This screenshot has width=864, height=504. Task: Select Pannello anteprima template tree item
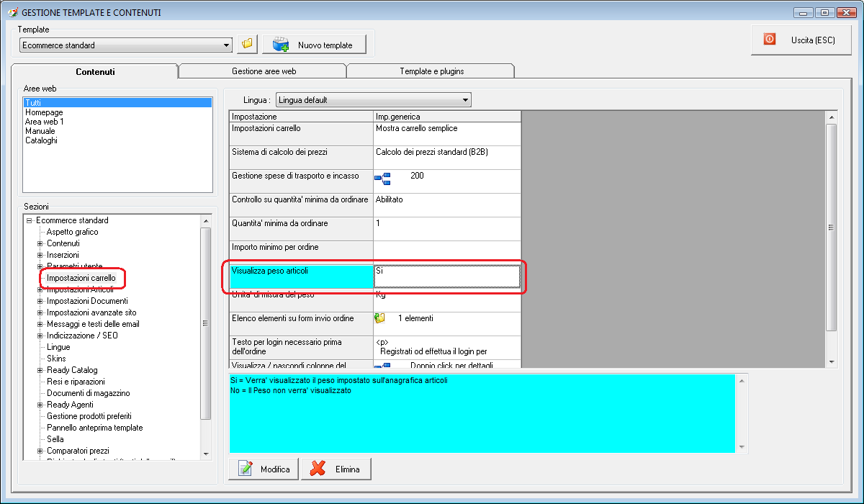pyautogui.click(x=95, y=428)
